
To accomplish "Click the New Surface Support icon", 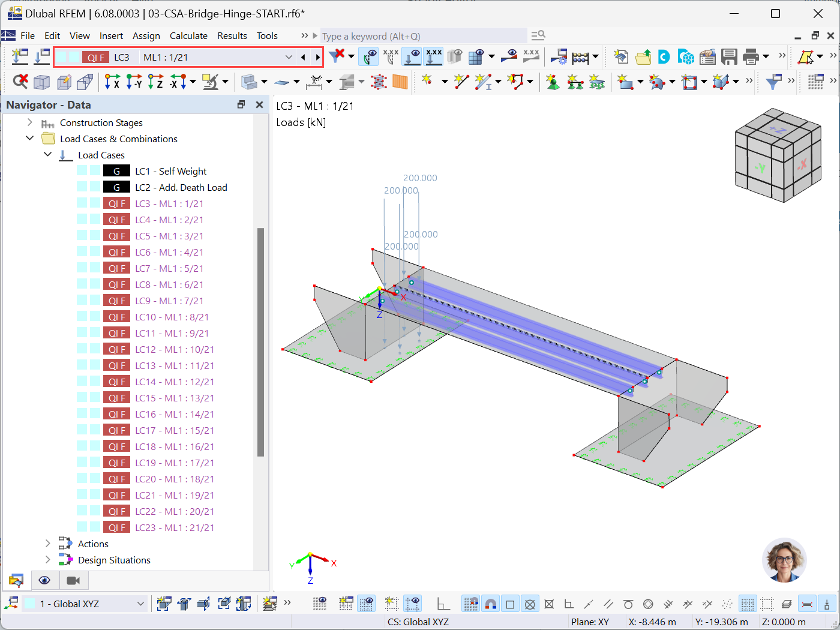I will click(596, 82).
